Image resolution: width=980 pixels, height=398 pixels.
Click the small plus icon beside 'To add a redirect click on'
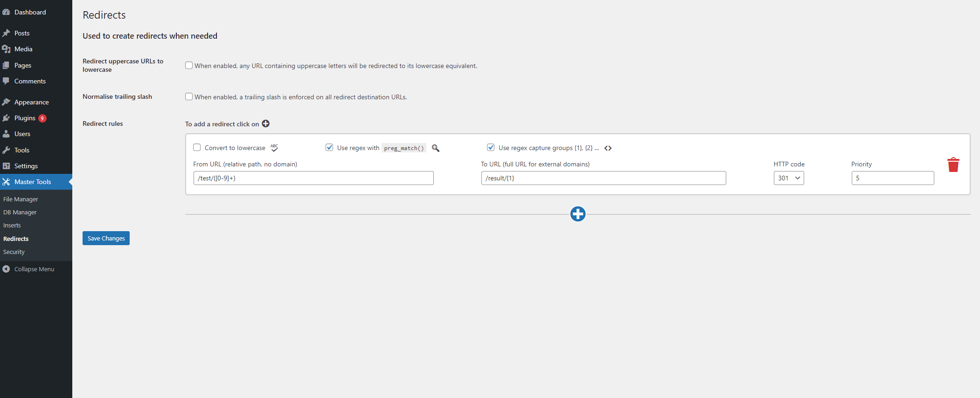265,124
